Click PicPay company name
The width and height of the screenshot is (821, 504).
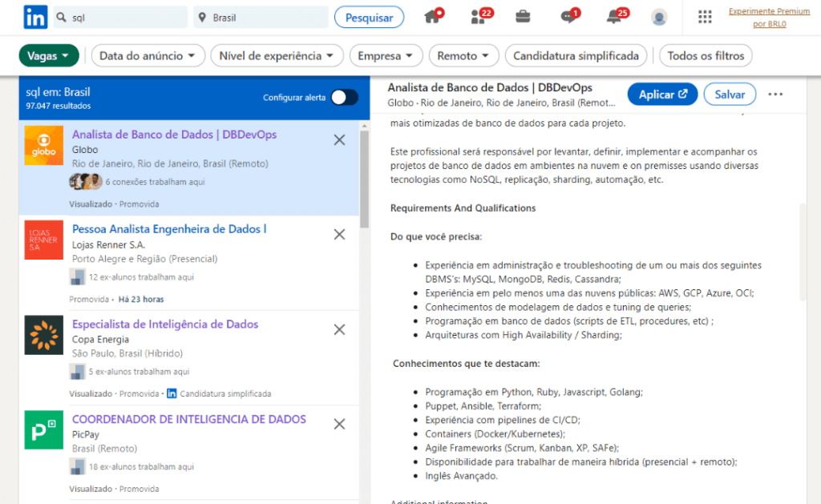tap(85, 434)
